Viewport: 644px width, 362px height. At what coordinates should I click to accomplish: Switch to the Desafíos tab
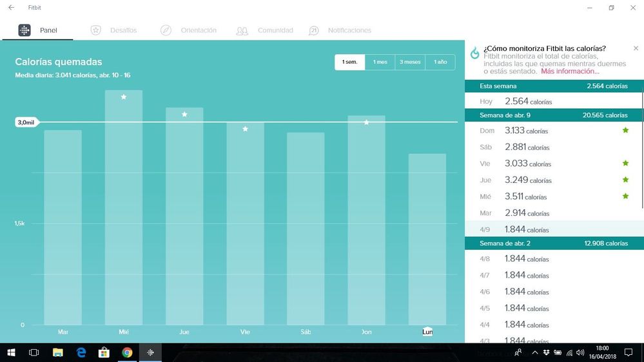113,30
